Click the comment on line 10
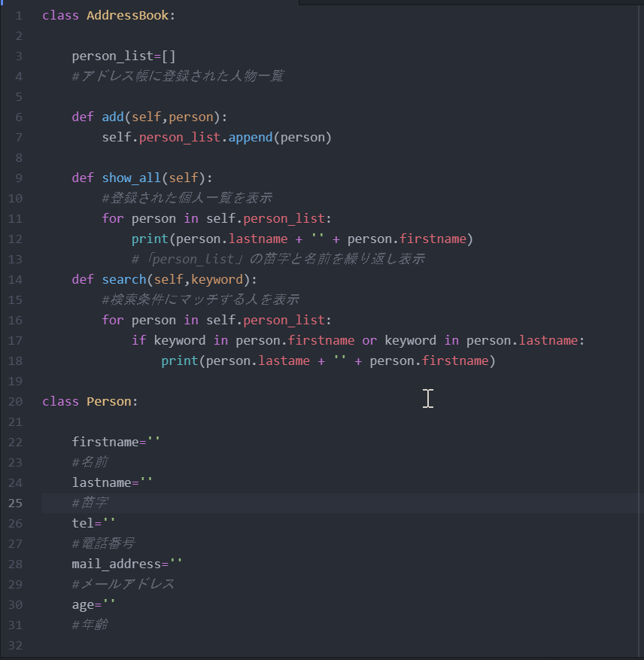 pos(187,198)
